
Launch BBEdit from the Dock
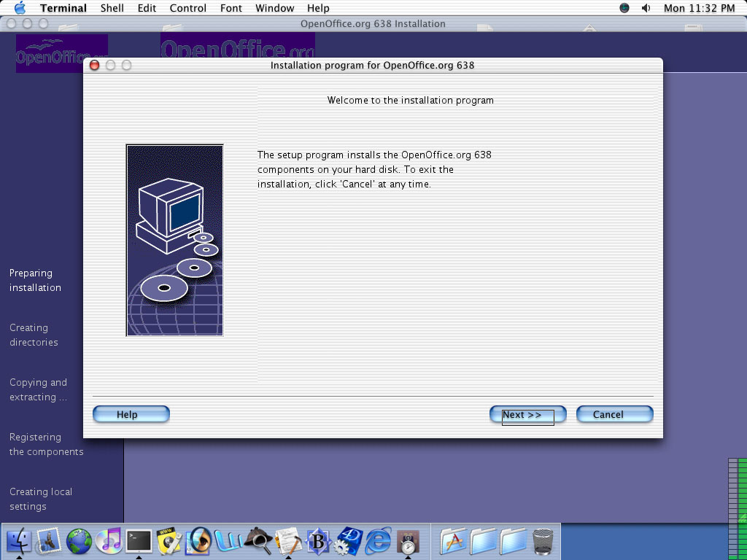tap(318, 542)
